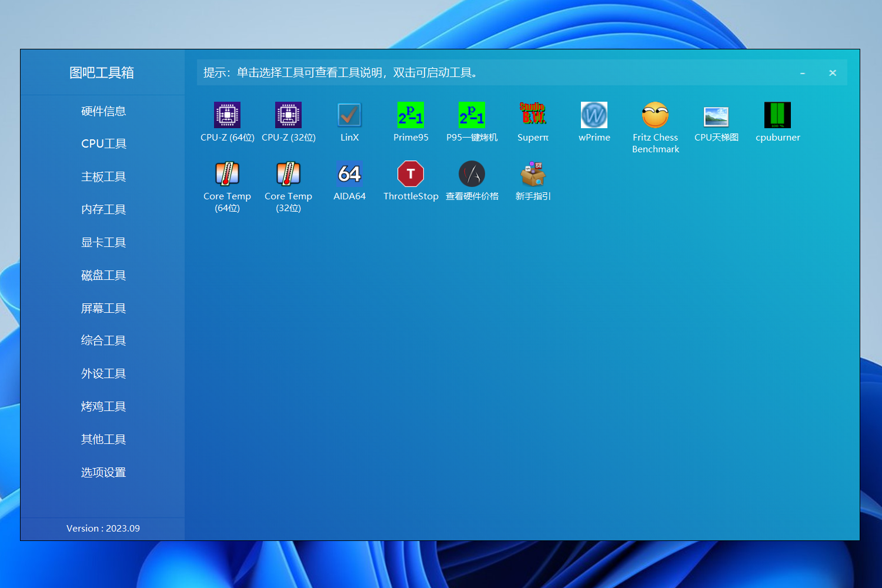The width and height of the screenshot is (882, 588).
Task: Select the 新手指引 box icon
Action: click(x=533, y=173)
